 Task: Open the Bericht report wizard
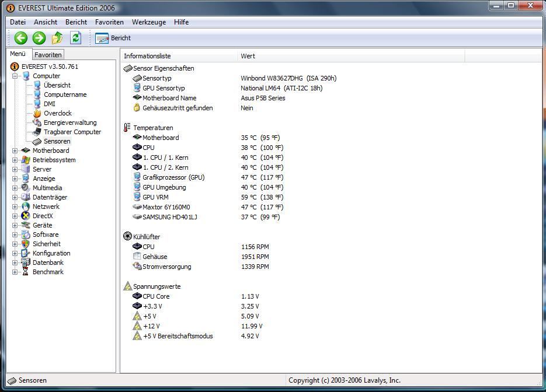pos(113,38)
